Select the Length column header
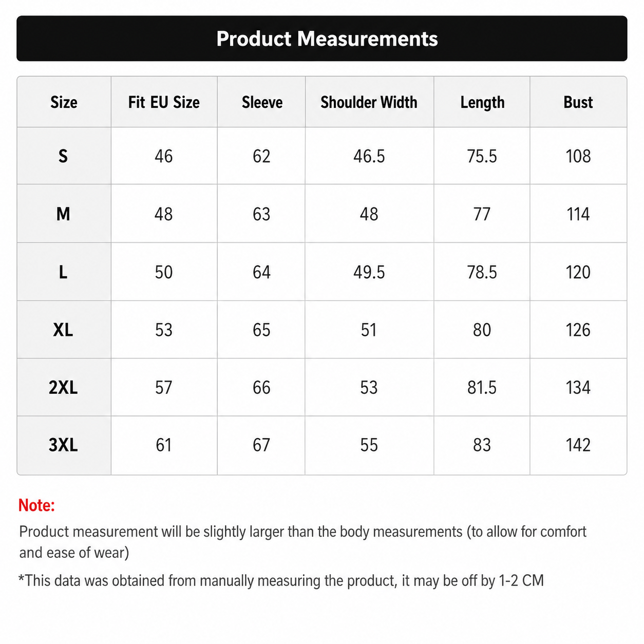This screenshot has height=644, width=644. click(482, 102)
